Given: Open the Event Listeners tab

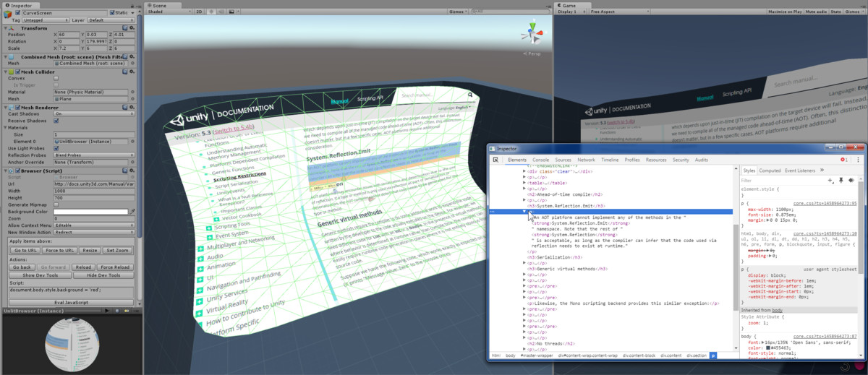Looking at the screenshot, I should pos(801,171).
